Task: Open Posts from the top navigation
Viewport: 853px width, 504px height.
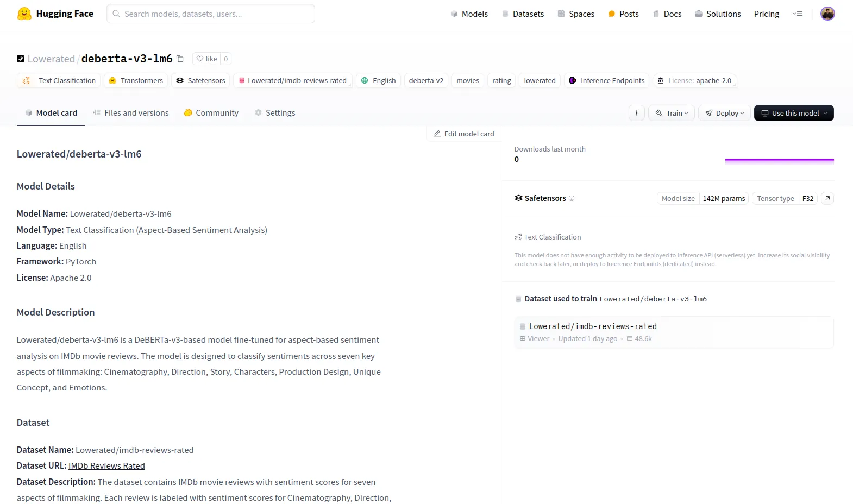Action: pos(624,14)
